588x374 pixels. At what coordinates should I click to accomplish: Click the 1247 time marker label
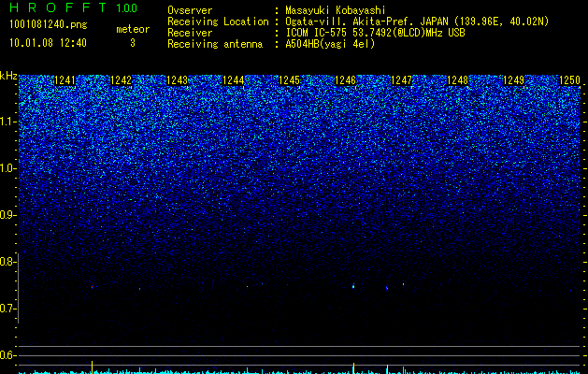[401, 80]
